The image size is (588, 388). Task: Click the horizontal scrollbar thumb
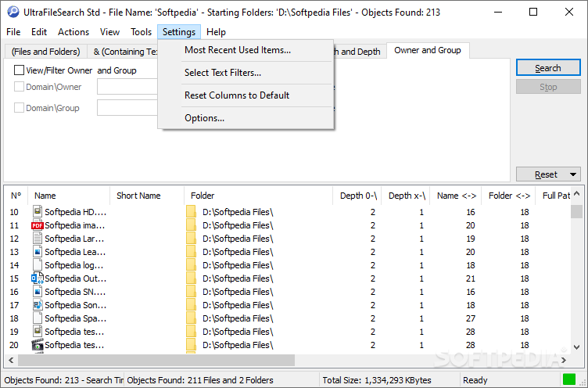point(156,361)
